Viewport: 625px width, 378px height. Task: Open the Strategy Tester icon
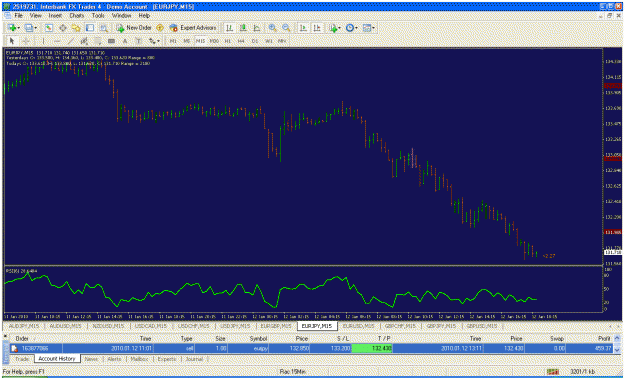click(x=104, y=28)
